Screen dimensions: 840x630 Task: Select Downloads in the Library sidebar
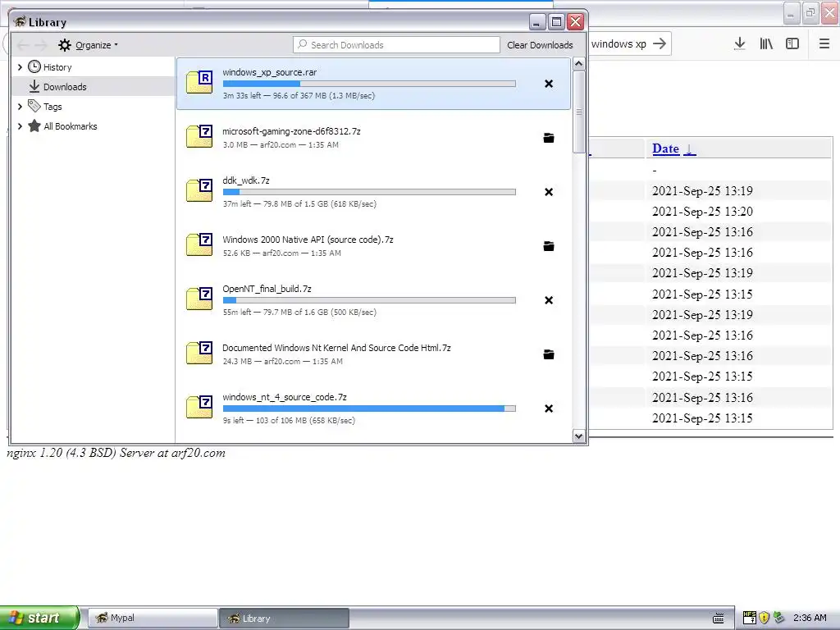coord(94,86)
